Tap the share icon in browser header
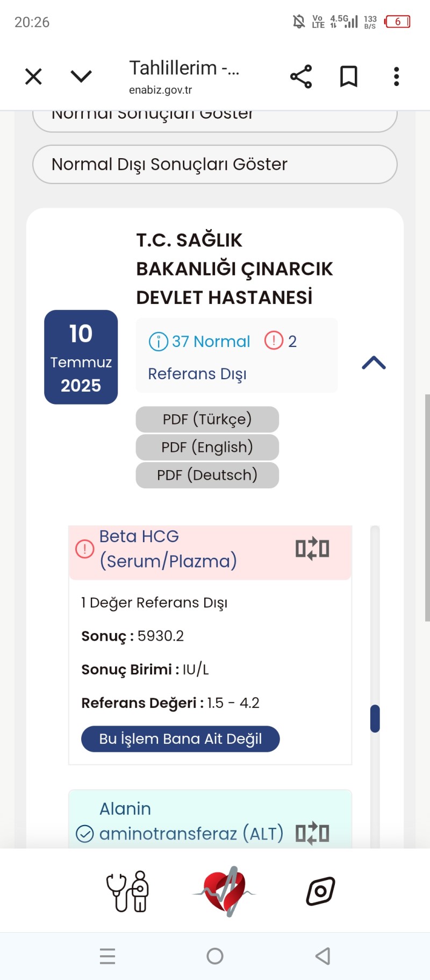This screenshot has width=430, height=980. pyautogui.click(x=301, y=76)
